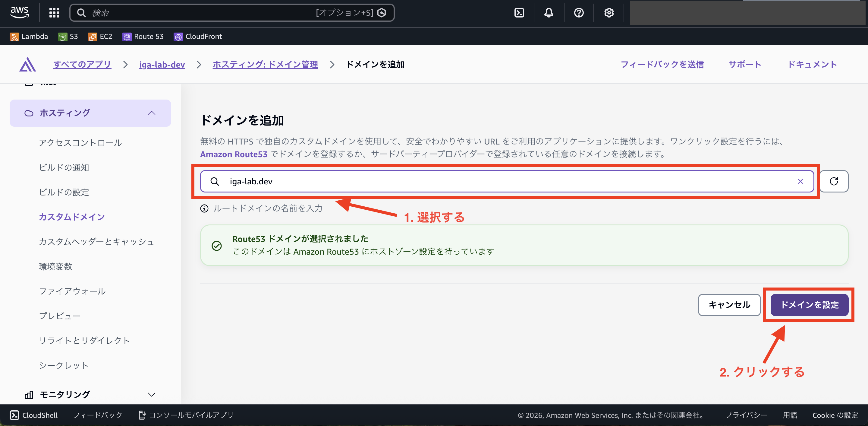Open the notifications bell
The width and height of the screenshot is (868, 426).
click(x=549, y=13)
